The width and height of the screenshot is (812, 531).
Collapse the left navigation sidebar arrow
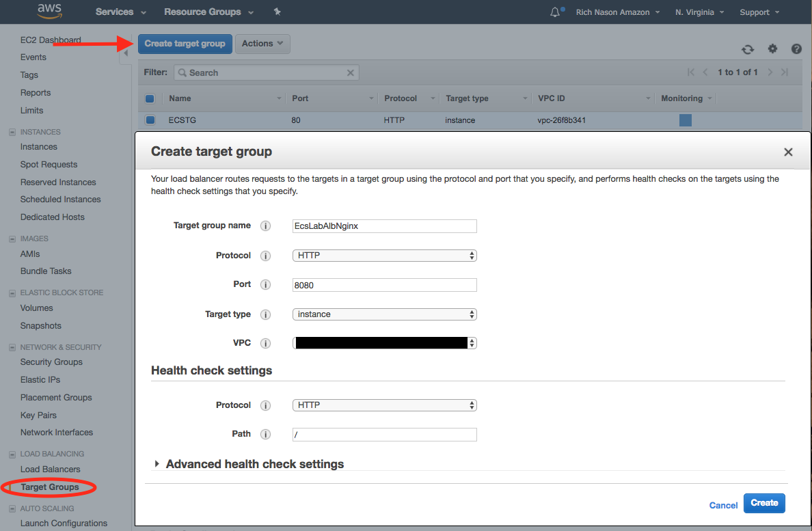tap(126, 54)
